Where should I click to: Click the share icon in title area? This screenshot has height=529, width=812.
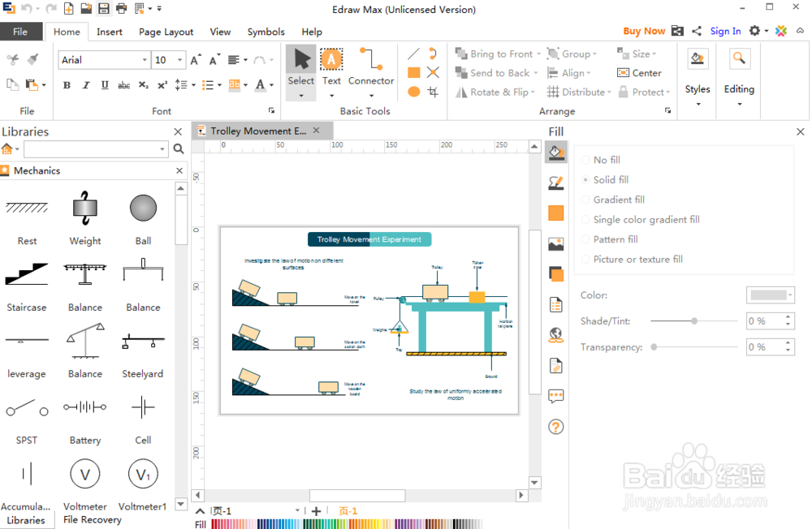tap(697, 31)
